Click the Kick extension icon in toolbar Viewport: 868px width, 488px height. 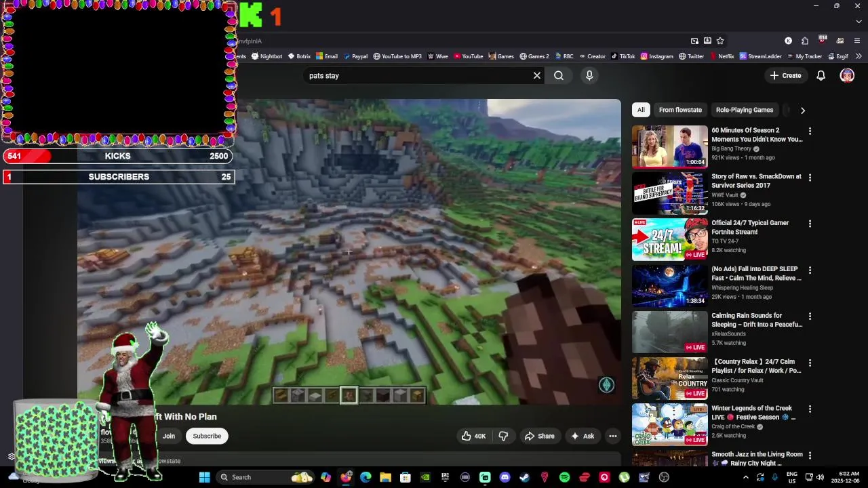[x=788, y=41]
